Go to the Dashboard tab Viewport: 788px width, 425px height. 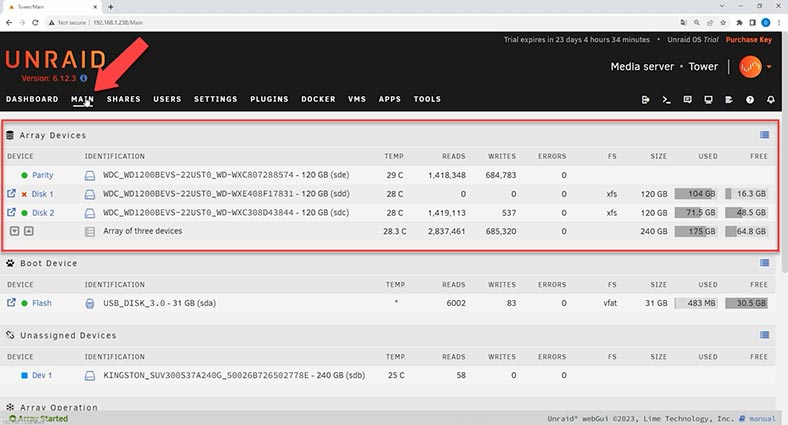tap(32, 99)
